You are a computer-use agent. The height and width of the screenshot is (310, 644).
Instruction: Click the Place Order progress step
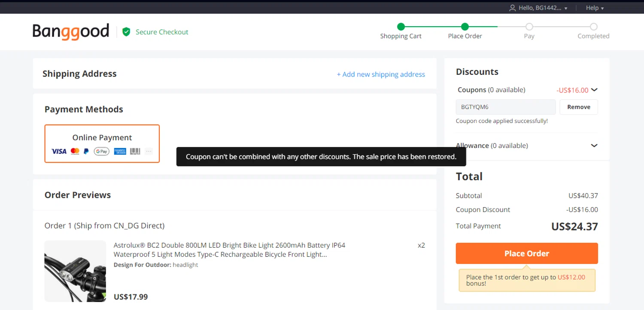(x=465, y=31)
